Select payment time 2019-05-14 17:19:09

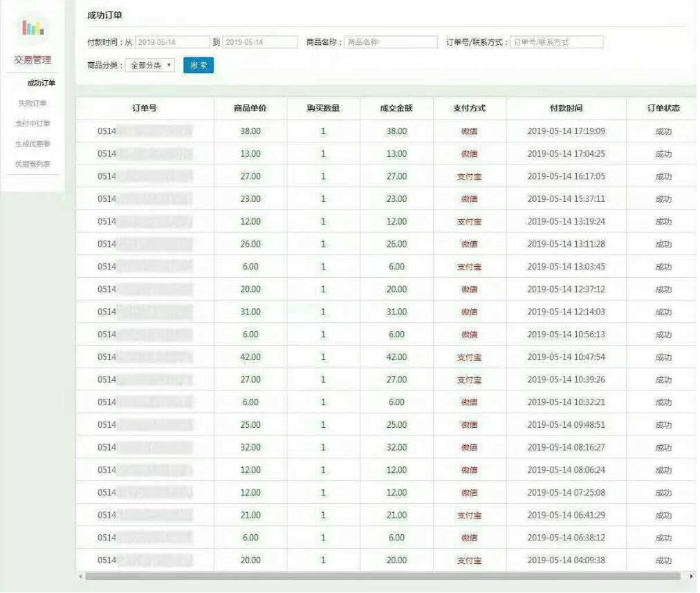tap(566, 131)
